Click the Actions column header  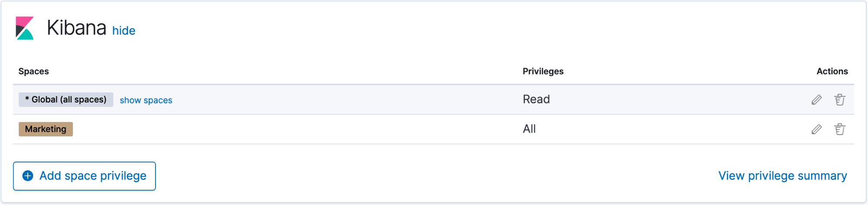(832, 71)
